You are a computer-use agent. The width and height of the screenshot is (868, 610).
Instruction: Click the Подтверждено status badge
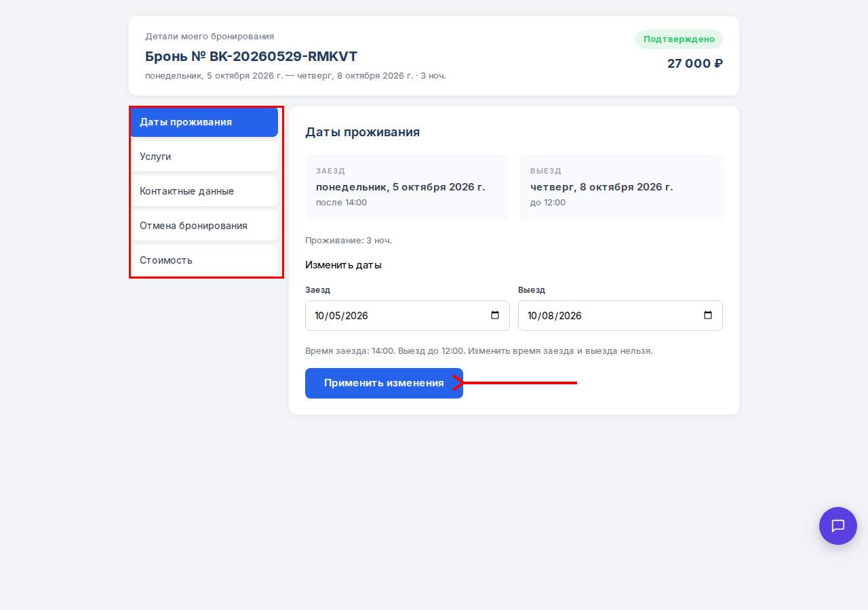(679, 39)
